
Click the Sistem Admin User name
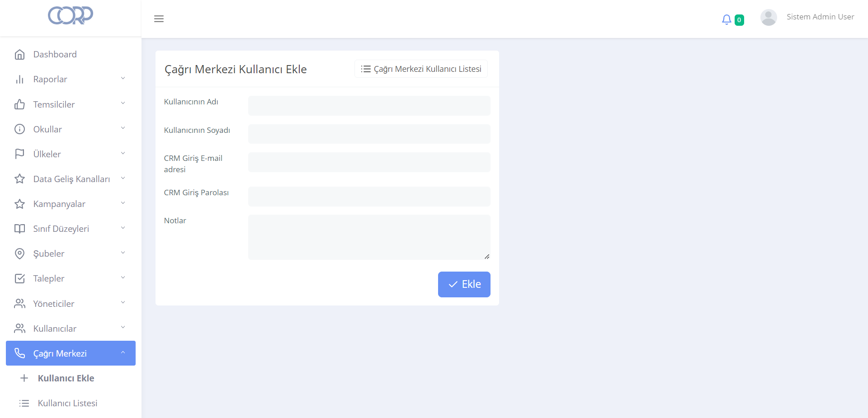820,17
